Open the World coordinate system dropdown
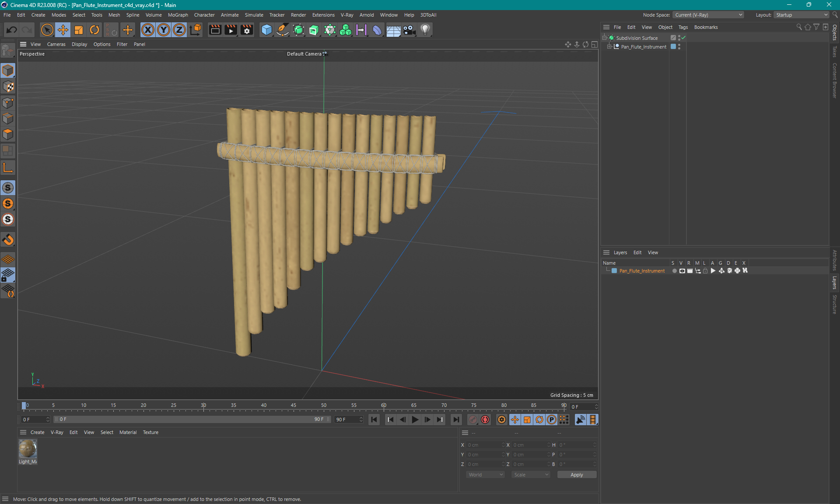Viewport: 840px width, 504px height. (x=485, y=475)
